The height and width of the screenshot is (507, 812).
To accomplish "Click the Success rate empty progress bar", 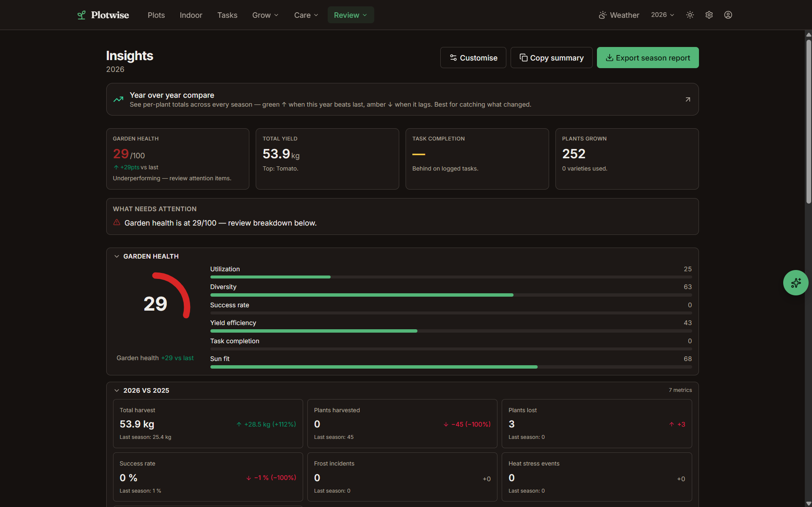I will click(451, 313).
